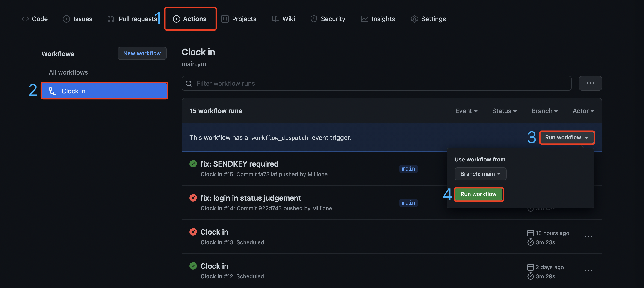The height and width of the screenshot is (288, 644).
Task: Click the failed status icon on run #13
Action: [x=193, y=232]
